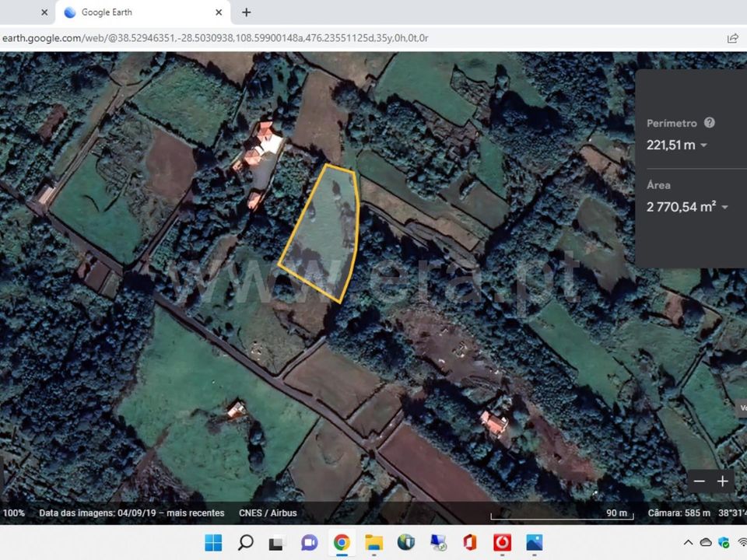Open the red Vodafone taskbar app
Image resolution: width=747 pixels, height=560 pixels.
point(502,542)
